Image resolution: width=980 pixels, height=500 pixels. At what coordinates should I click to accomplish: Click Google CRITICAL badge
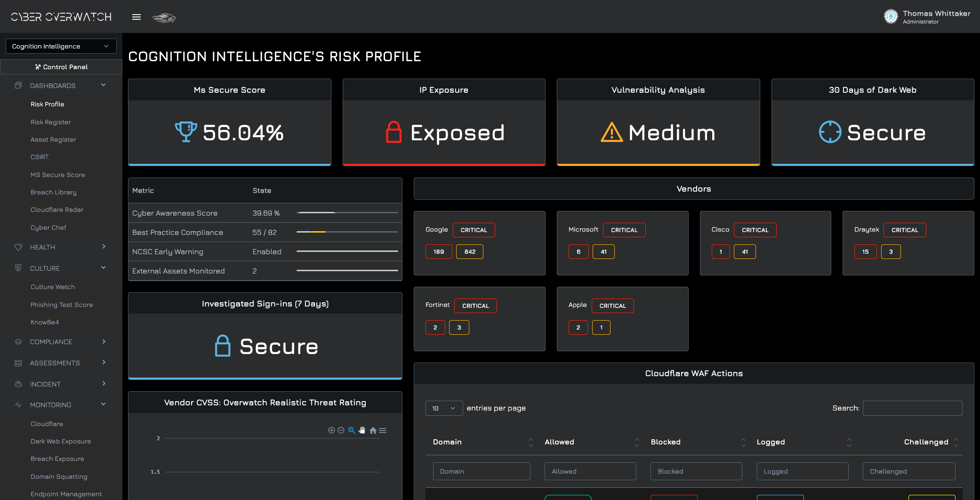474,230
